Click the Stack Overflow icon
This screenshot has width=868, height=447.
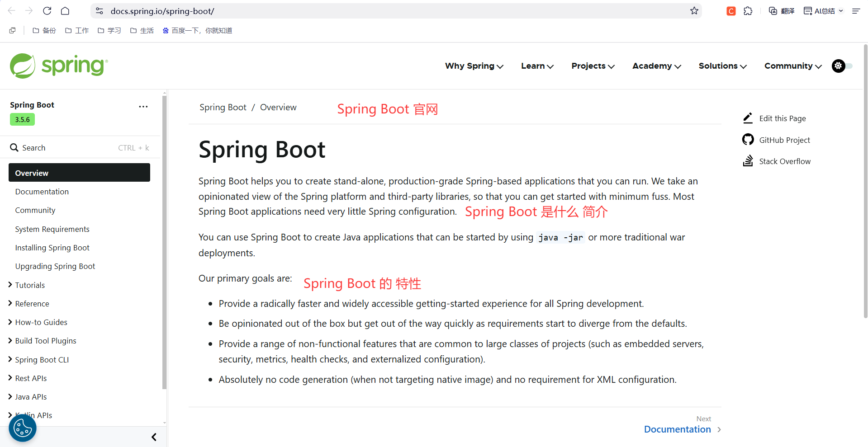(x=748, y=161)
